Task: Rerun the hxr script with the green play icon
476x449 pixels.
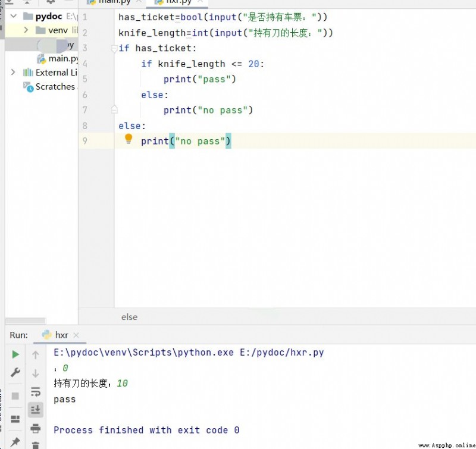Action: tap(15, 354)
